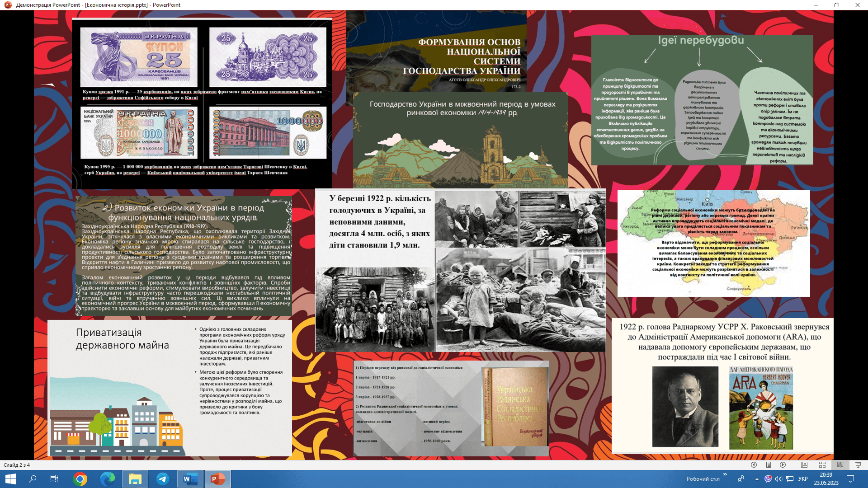Switch to Normal view icon
868x488 pixels.
[804, 465]
